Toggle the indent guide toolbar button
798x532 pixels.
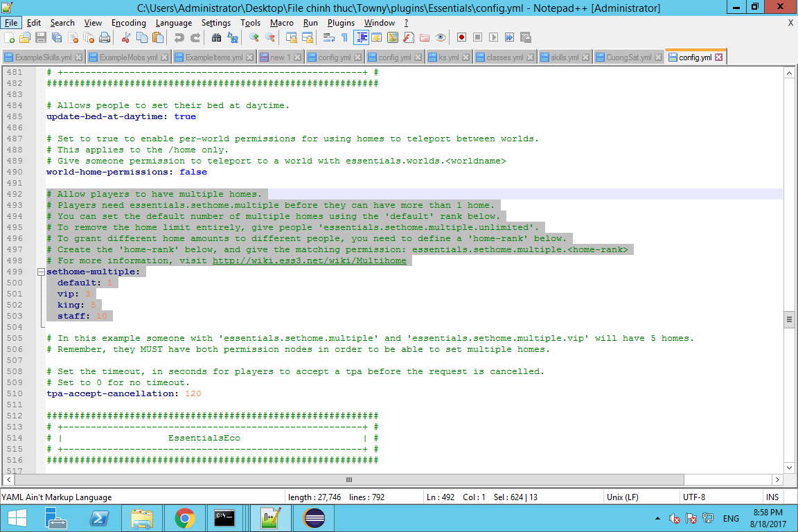tap(361, 37)
